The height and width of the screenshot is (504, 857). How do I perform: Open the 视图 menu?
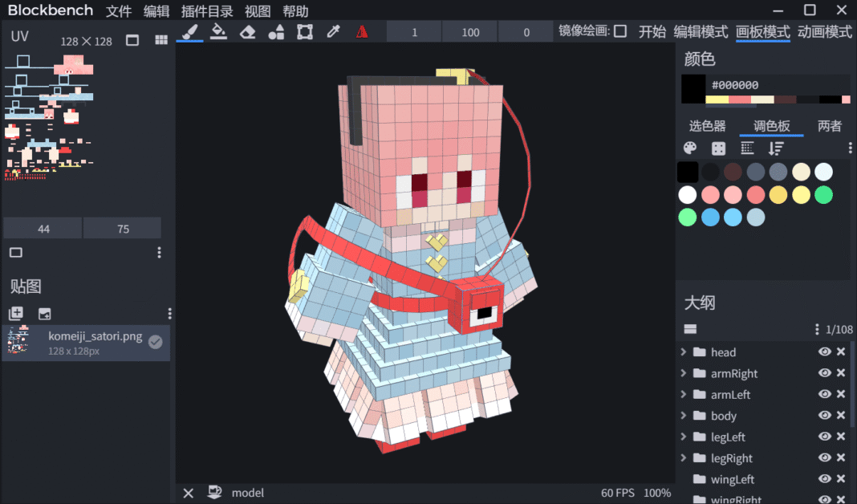pos(258,11)
